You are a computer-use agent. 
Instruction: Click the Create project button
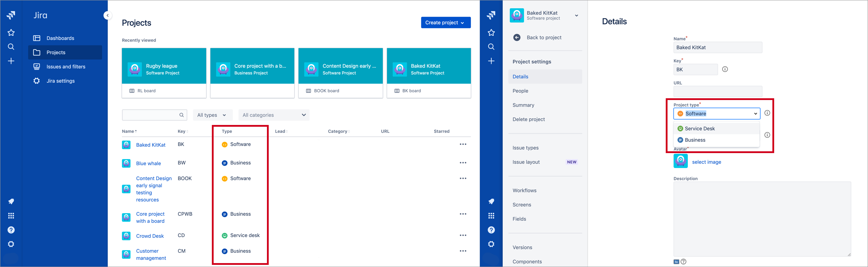click(446, 22)
